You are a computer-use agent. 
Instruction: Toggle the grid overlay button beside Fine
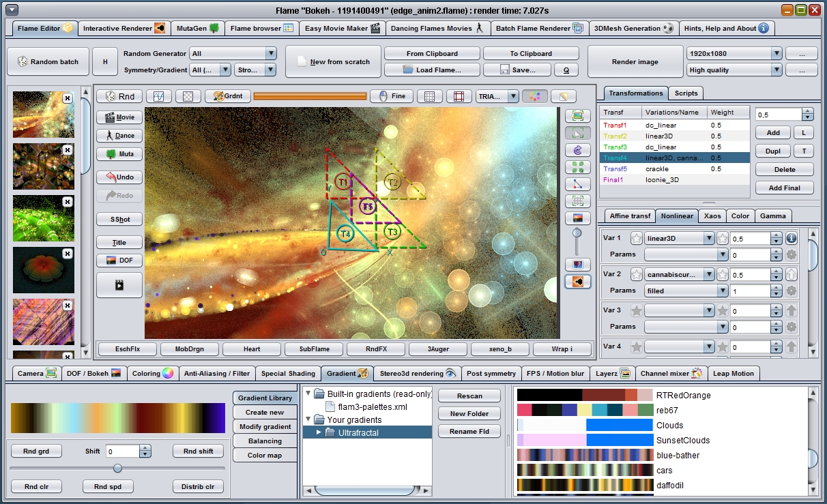click(x=430, y=96)
